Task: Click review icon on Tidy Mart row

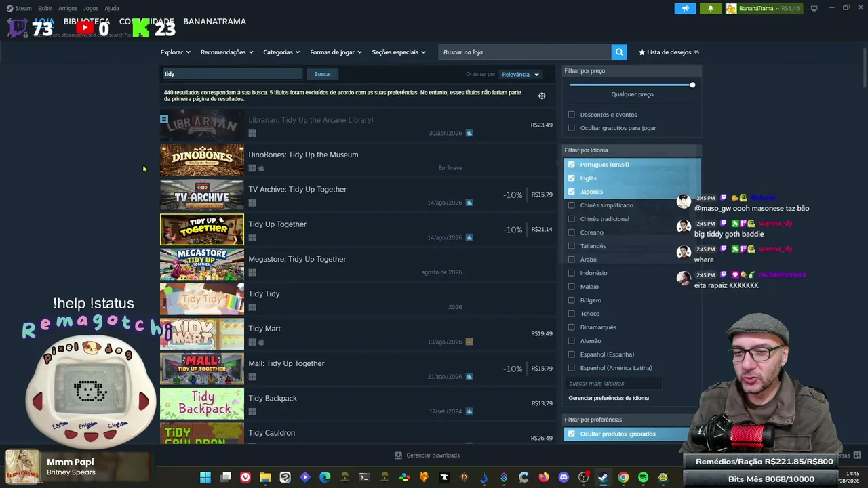Action: 469,342
